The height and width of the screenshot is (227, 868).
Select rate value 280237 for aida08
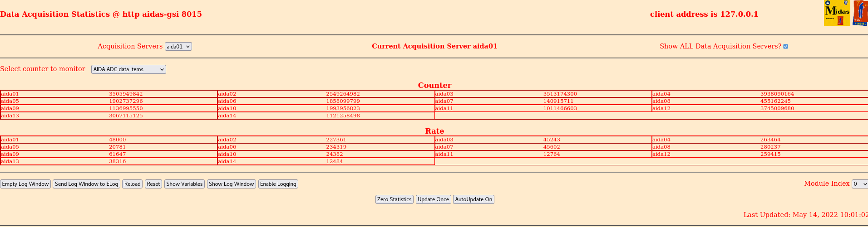[x=770, y=147]
